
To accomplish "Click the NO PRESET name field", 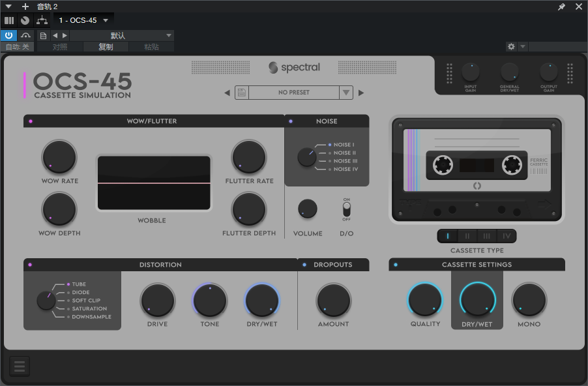I will pyautogui.click(x=294, y=93).
